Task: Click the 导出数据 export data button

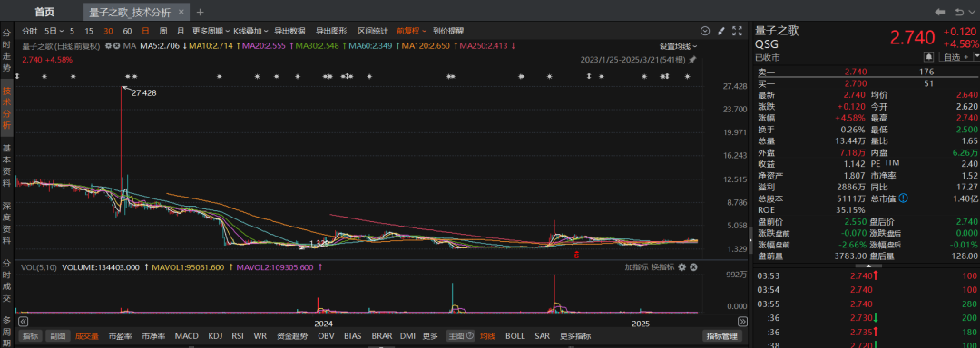Action: pyautogui.click(x=290, y=31)
